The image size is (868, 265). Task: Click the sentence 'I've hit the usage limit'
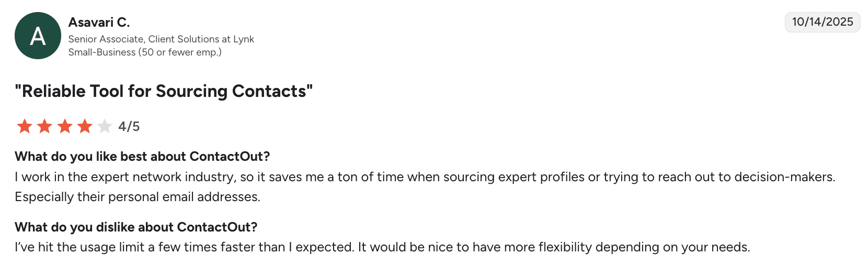(184, 247)
